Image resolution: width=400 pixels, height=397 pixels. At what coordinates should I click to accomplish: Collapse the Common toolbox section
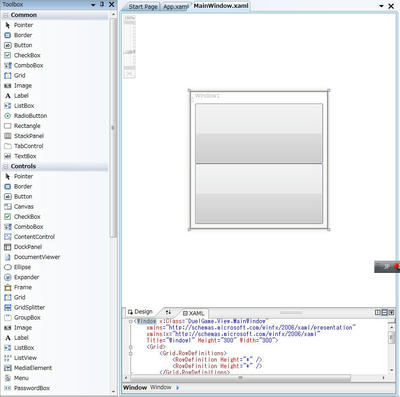5,15
